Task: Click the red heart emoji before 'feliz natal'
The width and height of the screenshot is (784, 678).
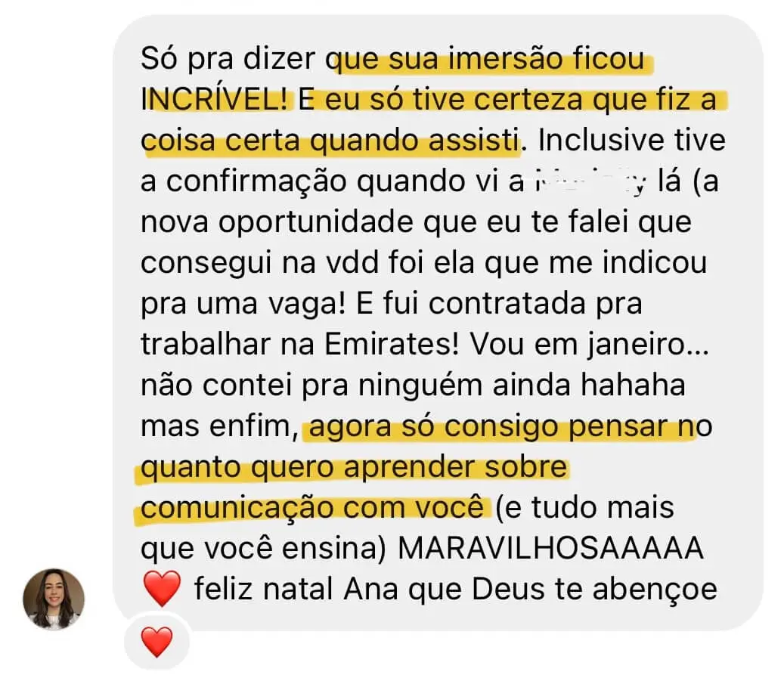Action: coord(162,589)
